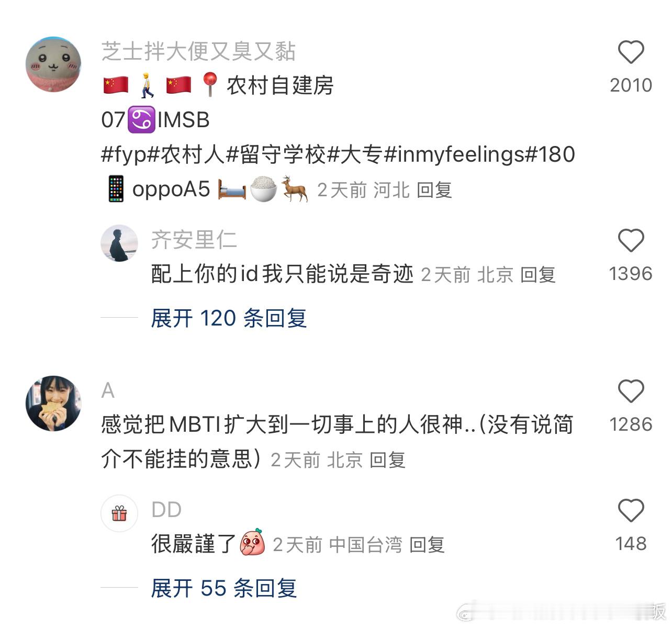
Task: Open 芝士拌大便又臭又黏's round avatar
Action: [53, 64]
